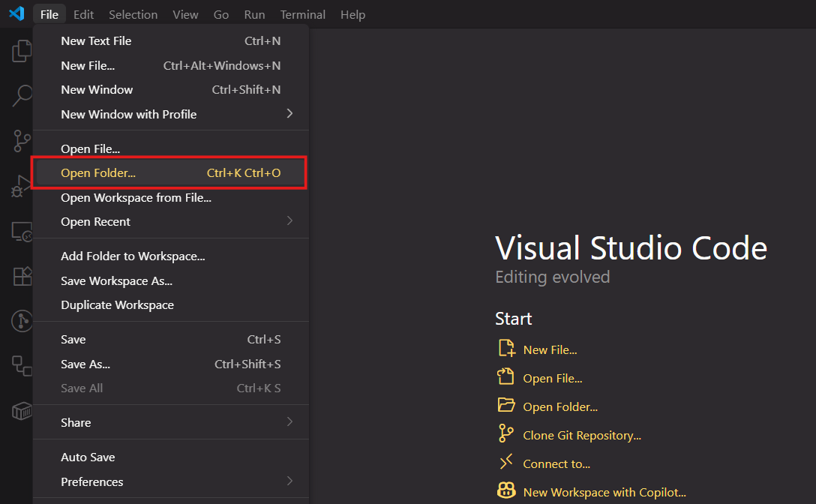
Task: Choose Open File... in File menu
Action: 171,149
